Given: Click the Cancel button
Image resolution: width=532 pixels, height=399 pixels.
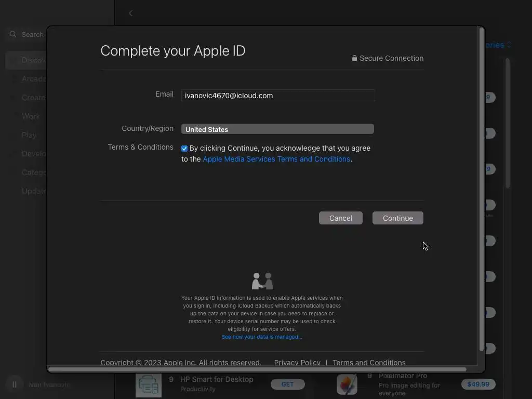Looking at the screenshot, I should (x=341, y=218).
